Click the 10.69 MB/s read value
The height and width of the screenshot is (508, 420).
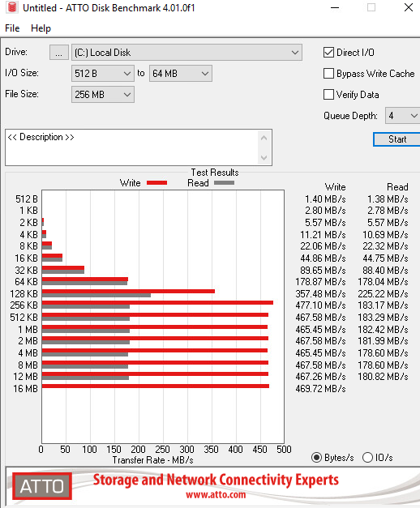[x=385, y=235]
